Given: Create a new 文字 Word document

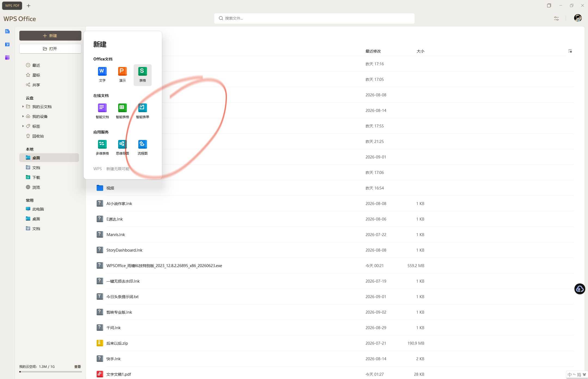Looking at the screenshot, I should (x=102, y=74).
